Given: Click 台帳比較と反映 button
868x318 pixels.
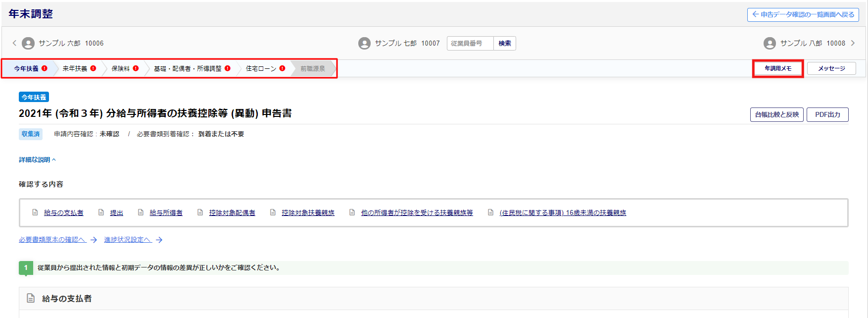Looking at the screenshot, I should coord(776,114).
